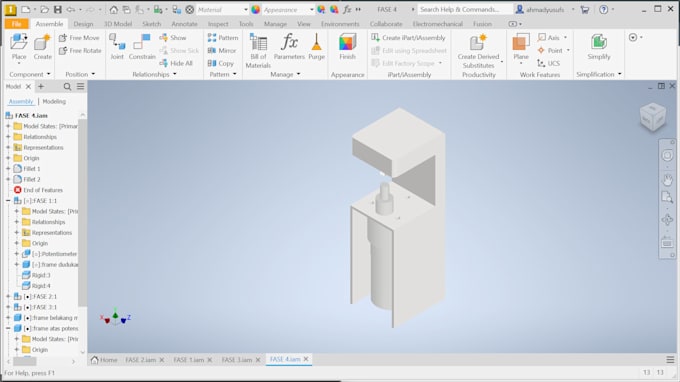Click in Search Help & Commands field

[x=464, y=10]
